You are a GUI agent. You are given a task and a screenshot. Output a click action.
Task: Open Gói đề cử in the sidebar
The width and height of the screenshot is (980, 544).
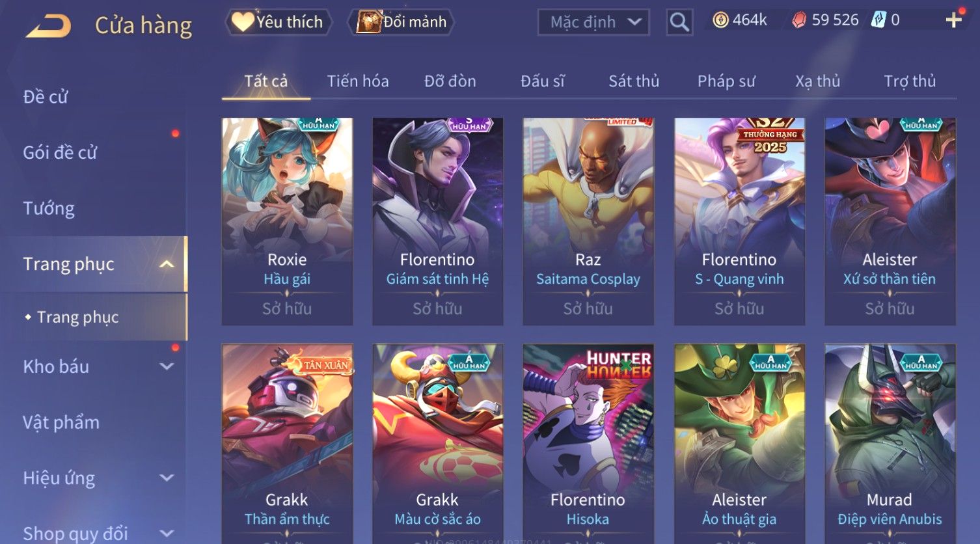60,152
